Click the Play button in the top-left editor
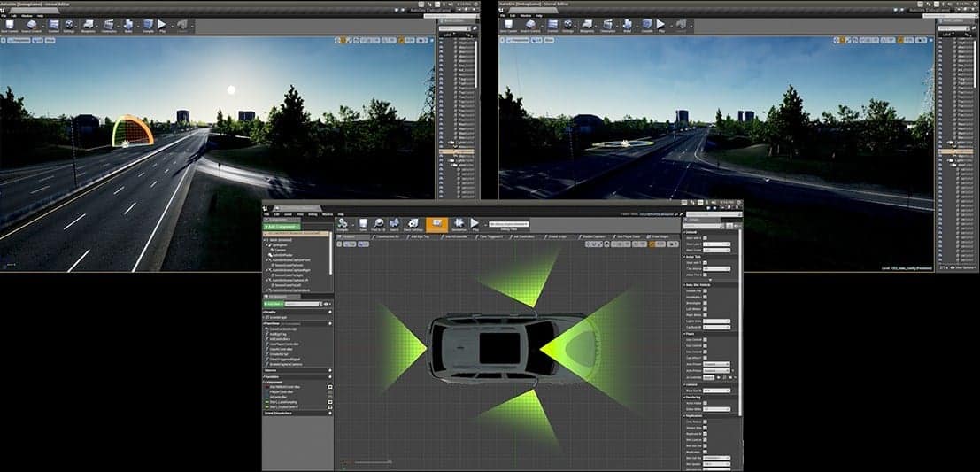980x472 pixels. pyautogui.click(x=162, y=26)
